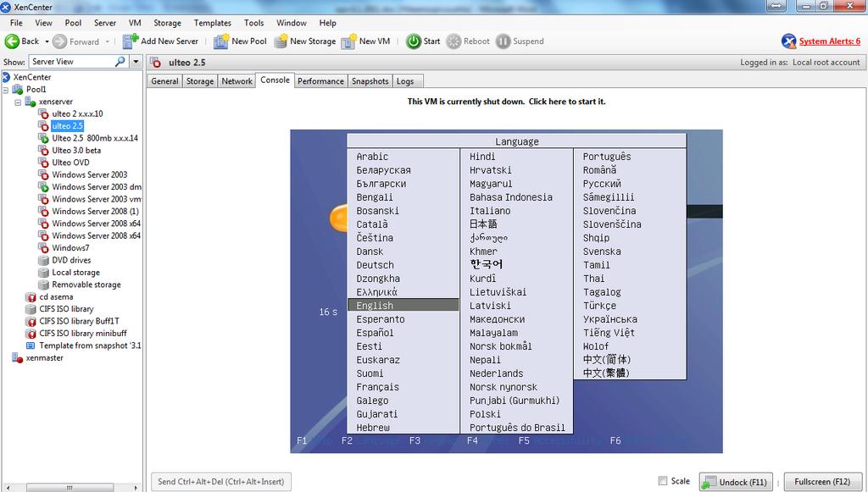
Task: Select Windows7 VM in tree
Action: point(70,247)
